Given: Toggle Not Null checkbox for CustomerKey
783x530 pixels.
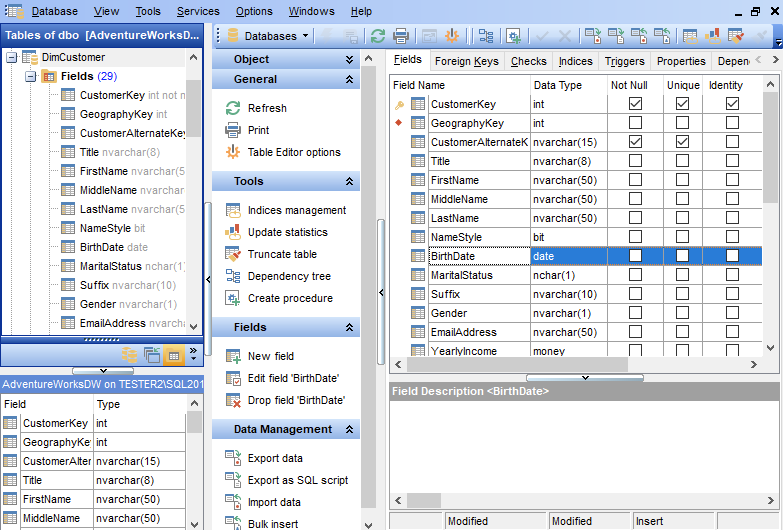Looking at the screenshot, I should point(635,103).
